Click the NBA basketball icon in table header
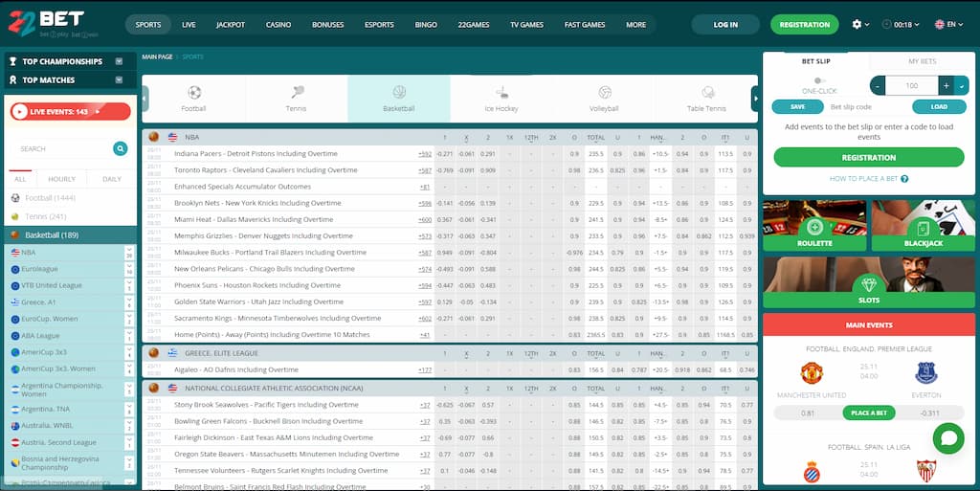This screenshot has height=491, width=980. click(x=154, y=137)
